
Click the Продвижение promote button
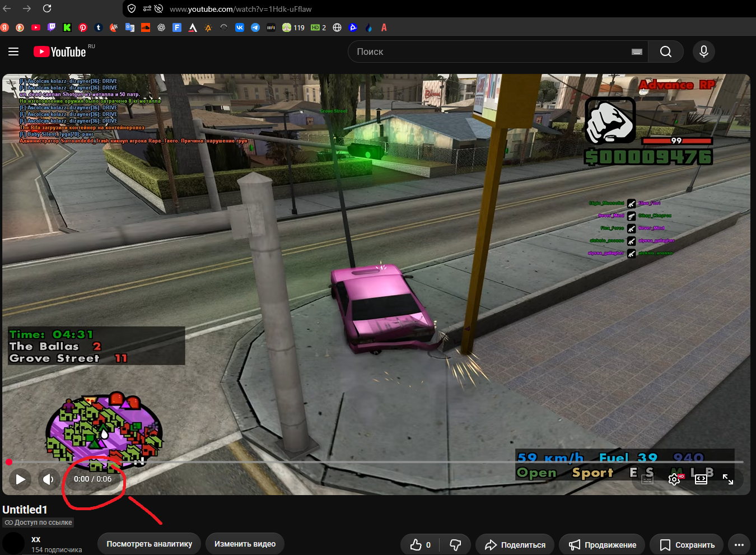point(602,545)
